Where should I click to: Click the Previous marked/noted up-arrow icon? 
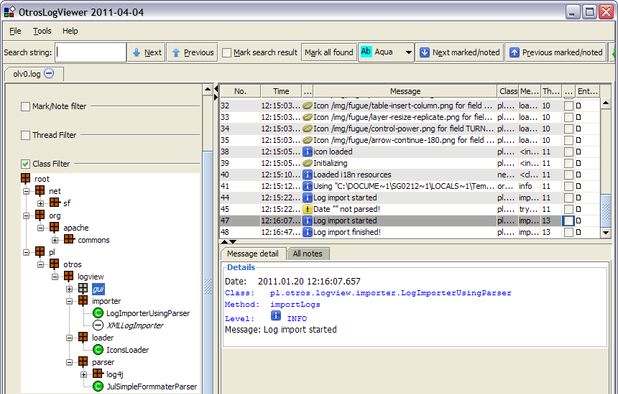point(514,52)
